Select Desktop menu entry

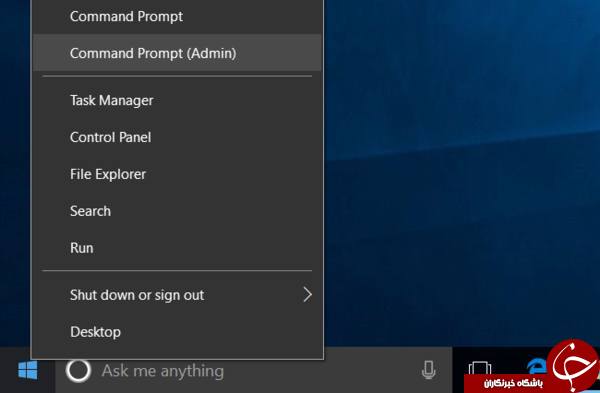tap(177, 332)
